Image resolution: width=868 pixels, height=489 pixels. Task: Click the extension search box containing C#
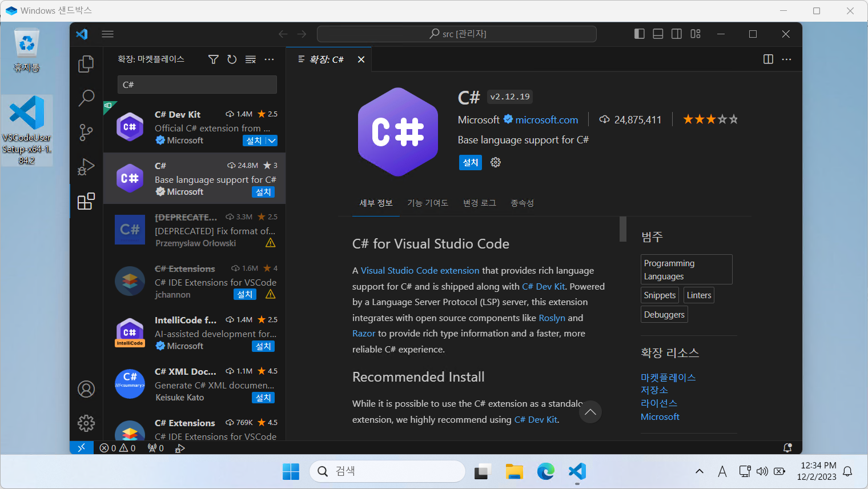coord(197,85)
